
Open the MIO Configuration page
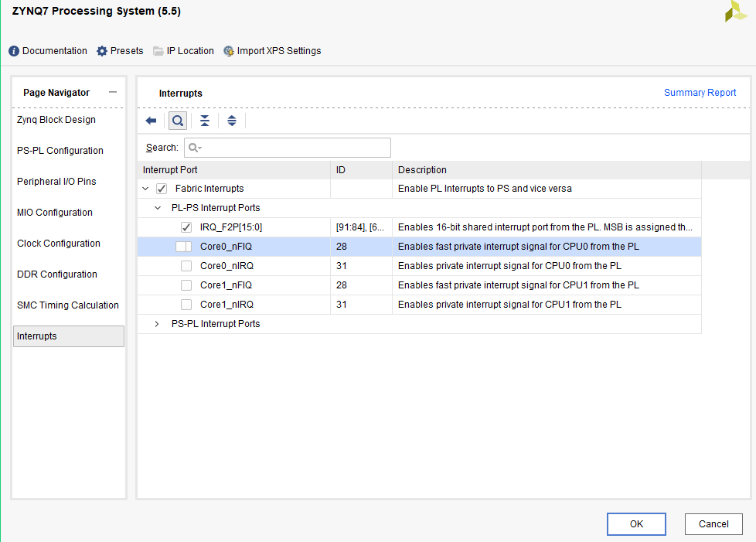tap(54, 212)
